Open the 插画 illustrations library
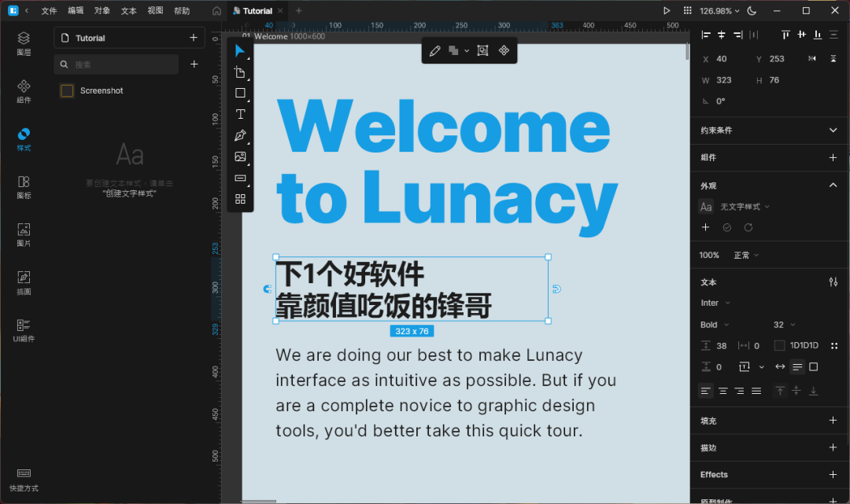The width and height of the screenshot is (850, 504). 24,283
